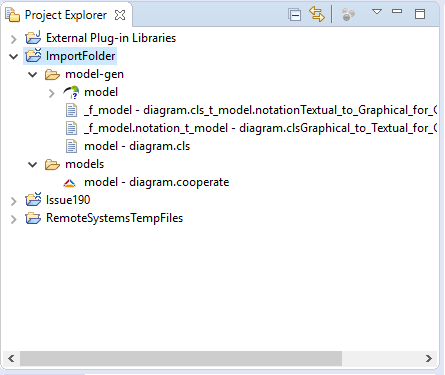Screen dimensions: 445x375
Task: Click the model-gen folder icon
Action: (x=52, y=75)
